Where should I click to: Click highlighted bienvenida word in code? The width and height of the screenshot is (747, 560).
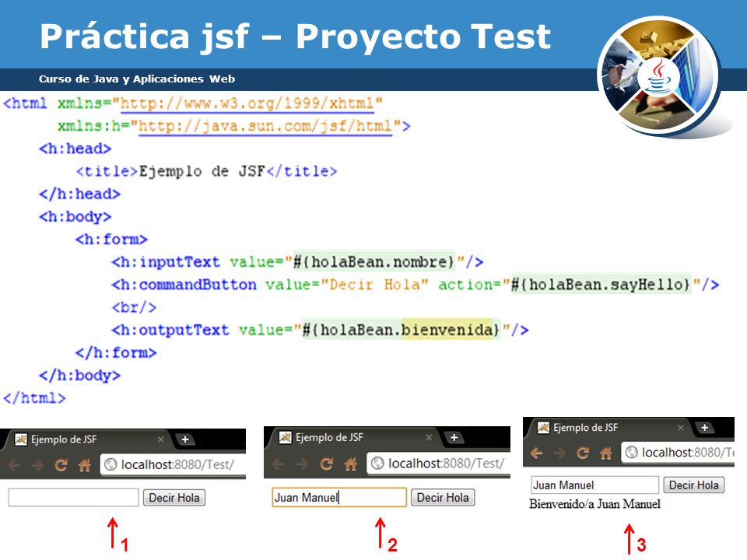(447, 330)
